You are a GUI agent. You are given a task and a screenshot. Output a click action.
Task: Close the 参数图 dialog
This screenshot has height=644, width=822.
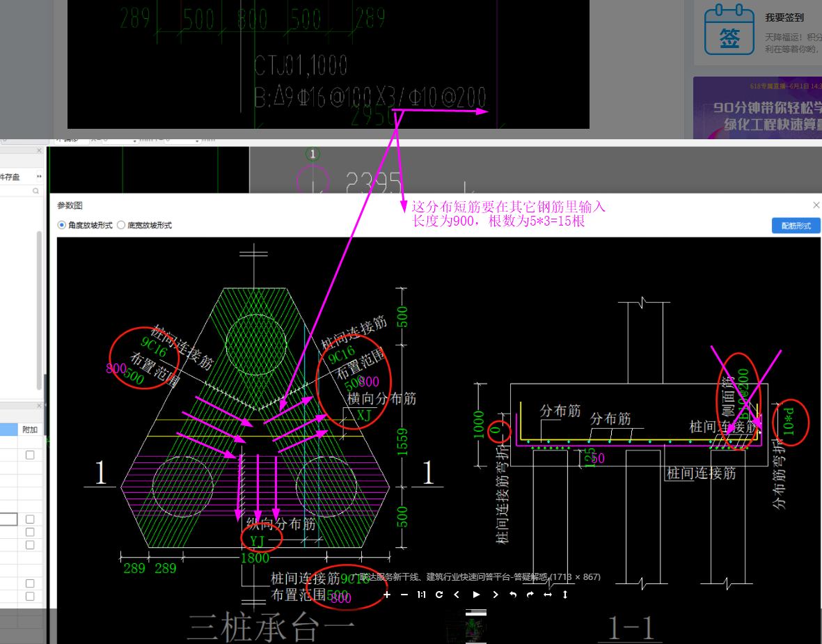point(816,205)
